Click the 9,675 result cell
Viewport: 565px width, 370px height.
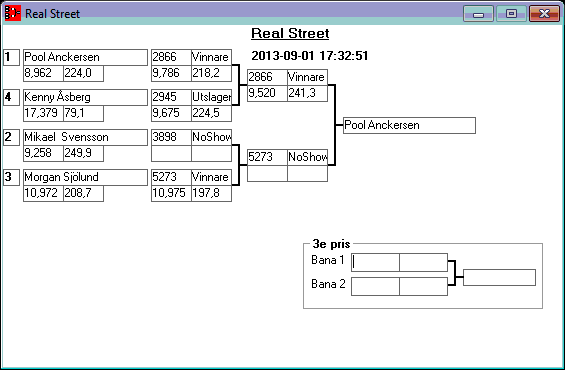point(171,113)
